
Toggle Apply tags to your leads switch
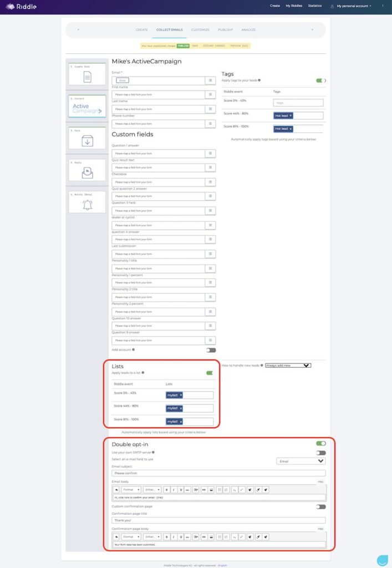(320, 80)
